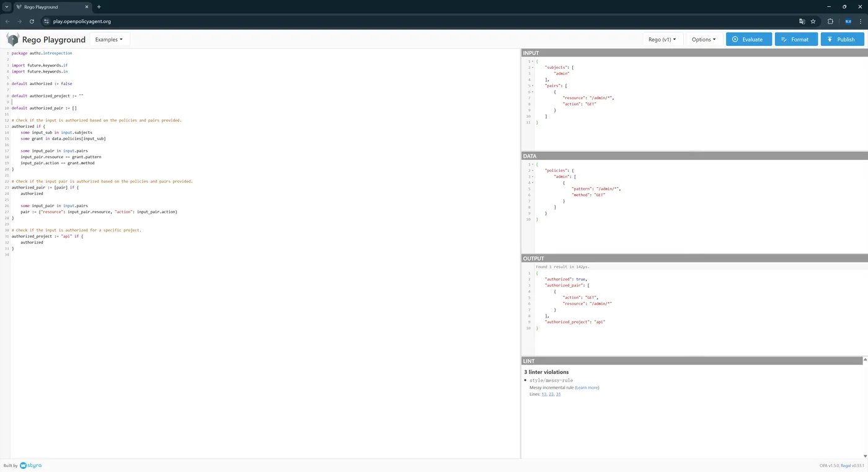
Task: Open the Chrome three-dot menu
Action: click(x=861, y=21)
